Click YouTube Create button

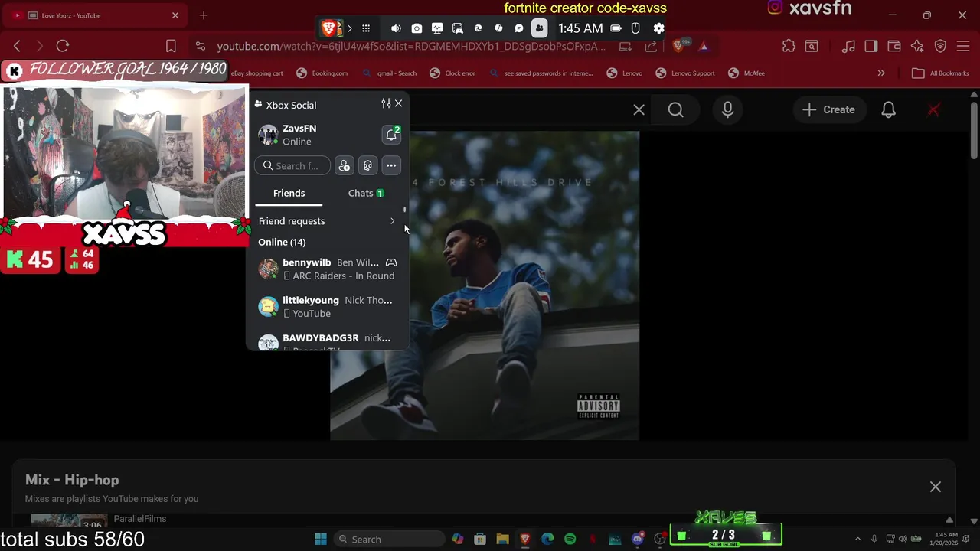[829, 110]
